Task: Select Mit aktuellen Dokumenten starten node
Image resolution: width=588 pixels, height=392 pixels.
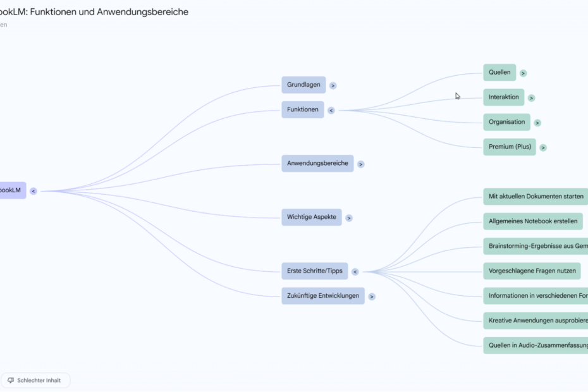Action: point(536,197)
